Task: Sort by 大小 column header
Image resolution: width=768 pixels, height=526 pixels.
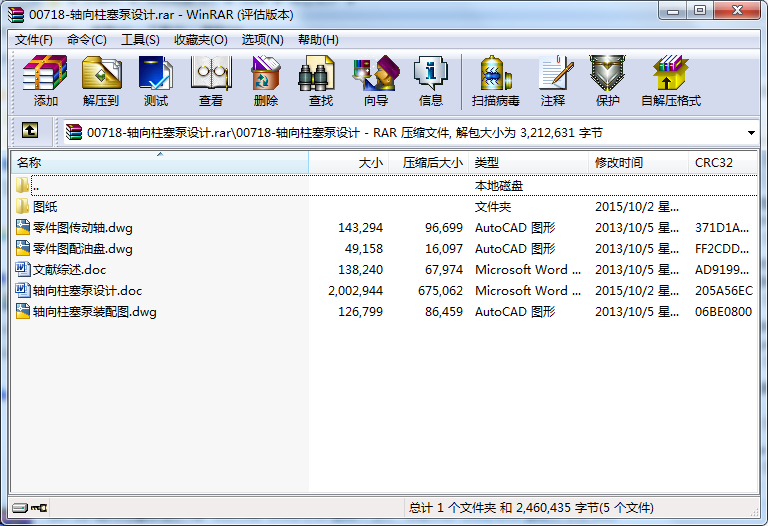Action: (349, 163)
